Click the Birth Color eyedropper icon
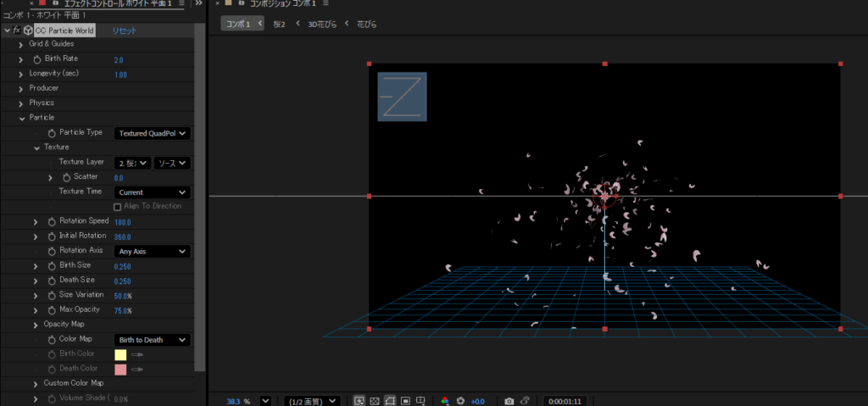This screenshot has height=406, width=868. [x=136, y=354]
